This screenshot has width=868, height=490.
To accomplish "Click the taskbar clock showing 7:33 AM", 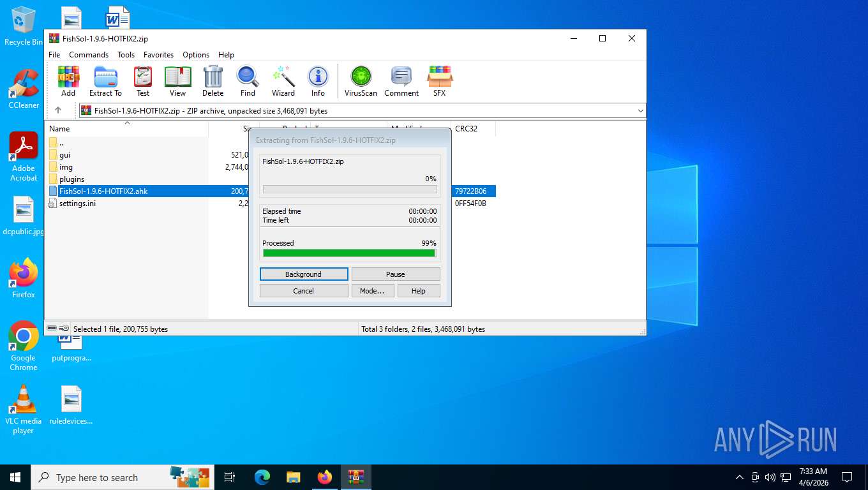I will 812,477.
